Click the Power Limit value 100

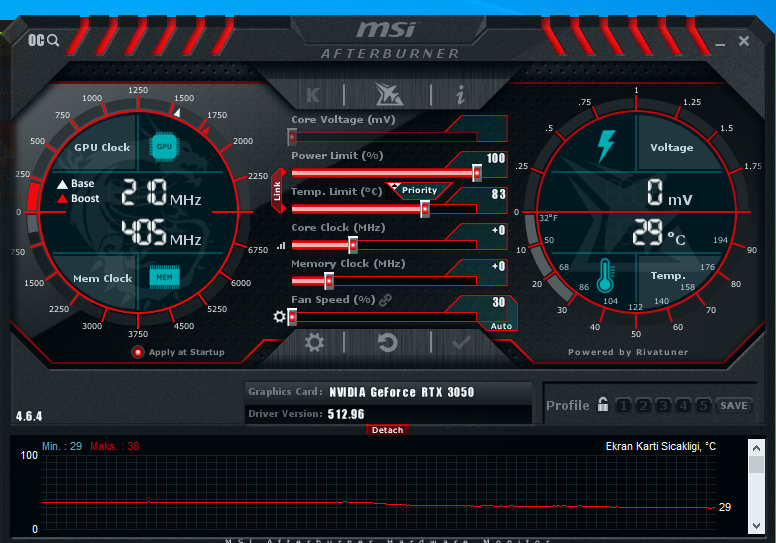pos(496,158)
